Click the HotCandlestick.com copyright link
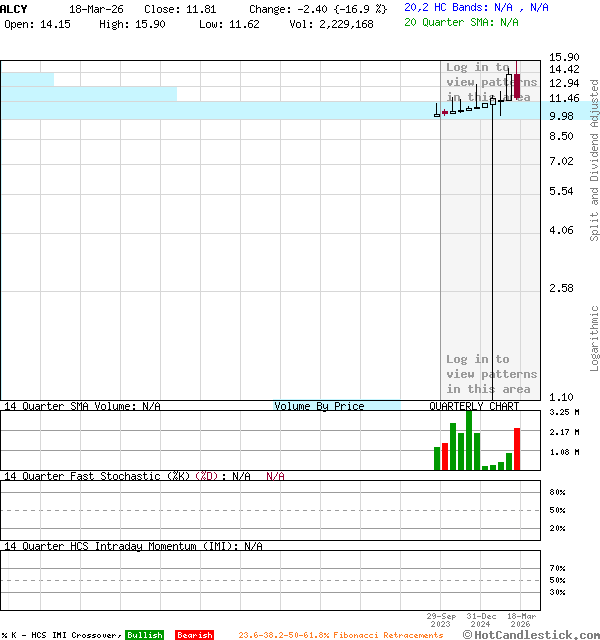 pos(531,634)
